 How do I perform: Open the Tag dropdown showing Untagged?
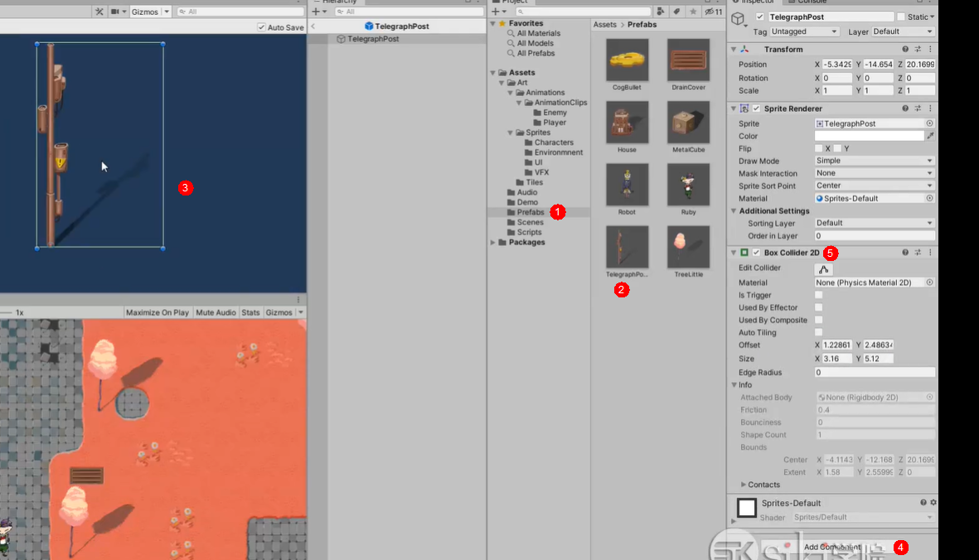pyautogui.click(x=804, y=31)
